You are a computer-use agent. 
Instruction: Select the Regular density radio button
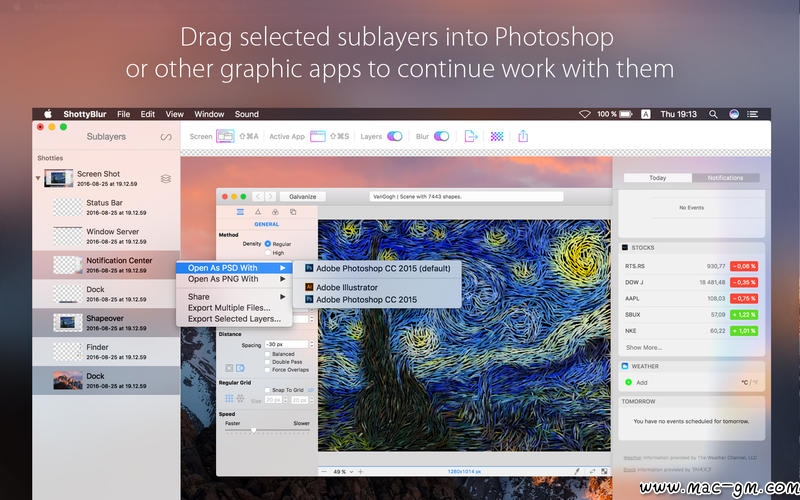267,244
